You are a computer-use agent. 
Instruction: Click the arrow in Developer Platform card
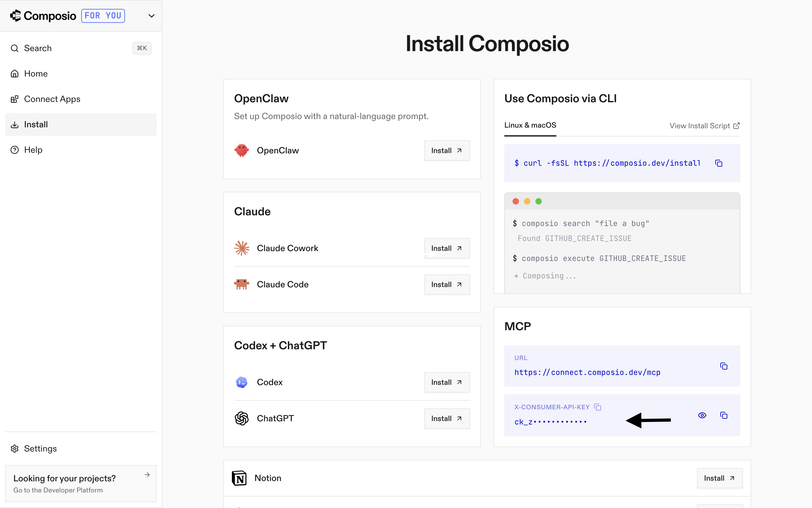147,475
